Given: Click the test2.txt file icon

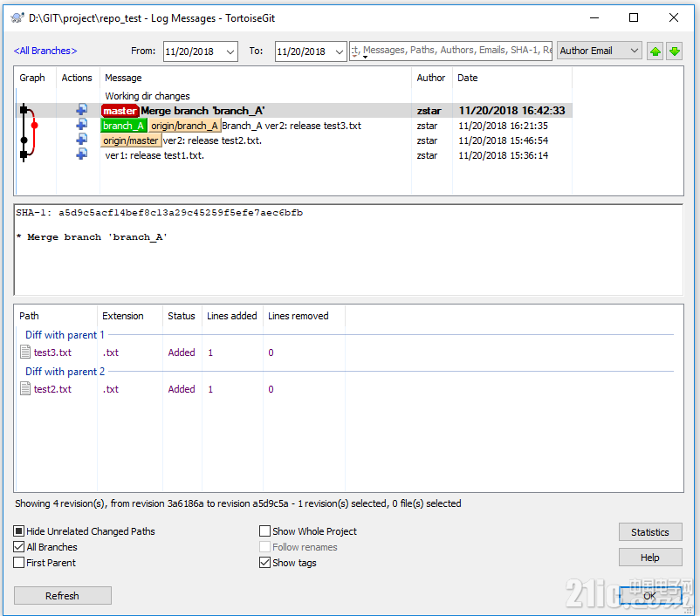Looking at the screenshot, I should (25, 389).
